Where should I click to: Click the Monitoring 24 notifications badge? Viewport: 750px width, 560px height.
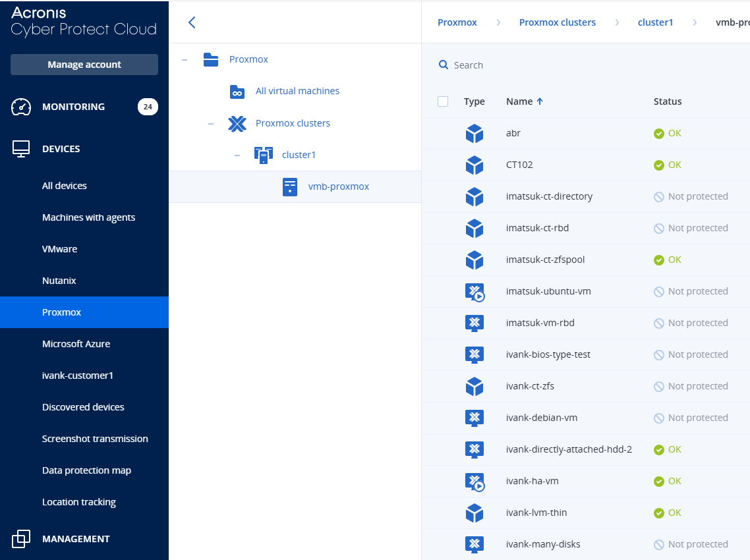click(x=148, y=107)
